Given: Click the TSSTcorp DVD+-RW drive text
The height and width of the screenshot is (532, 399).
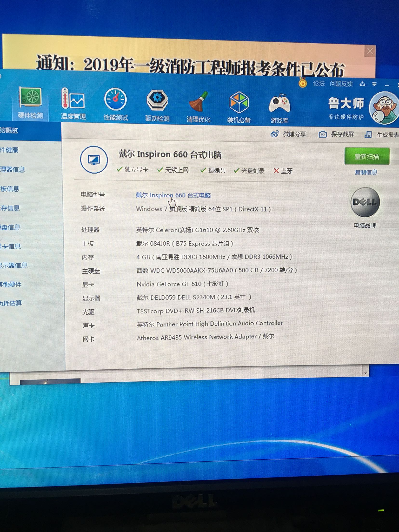Looking at the screenshot, I should (x=196, y=311).
